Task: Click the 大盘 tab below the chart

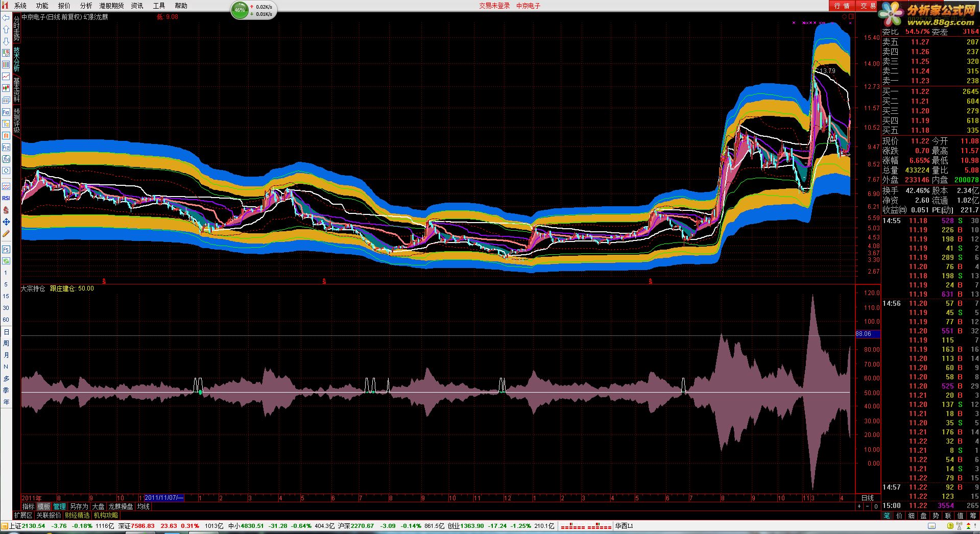Action: tap(98, 506)
